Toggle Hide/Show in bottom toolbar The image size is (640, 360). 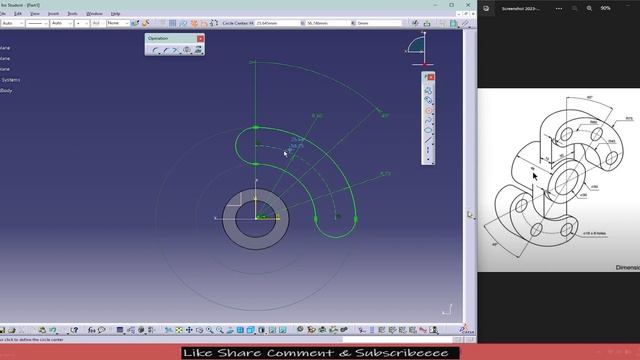click(272, 330)
